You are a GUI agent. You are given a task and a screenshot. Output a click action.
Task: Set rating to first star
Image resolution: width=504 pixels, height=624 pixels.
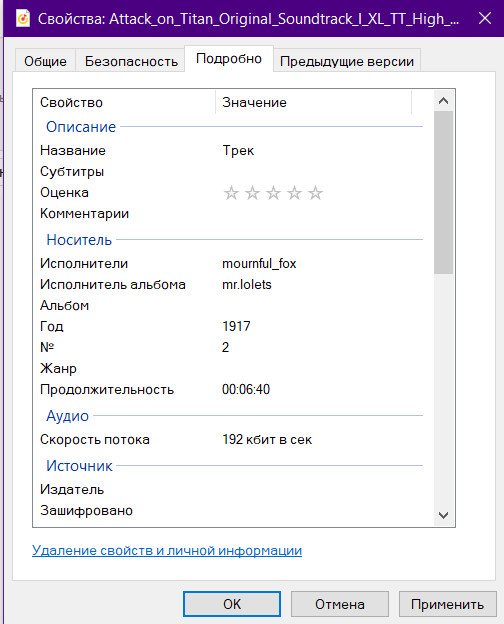(231, 193)
